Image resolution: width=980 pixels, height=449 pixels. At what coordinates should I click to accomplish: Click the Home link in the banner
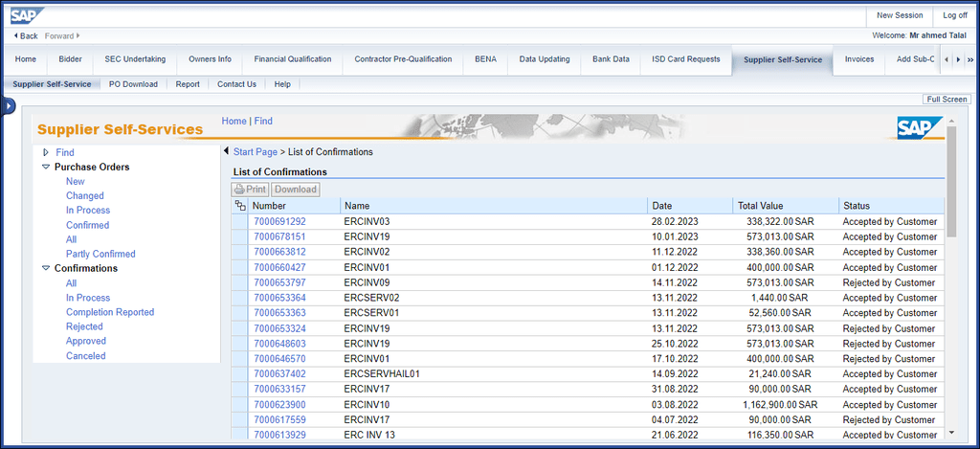pyautogui.click(x=234, y=122)
